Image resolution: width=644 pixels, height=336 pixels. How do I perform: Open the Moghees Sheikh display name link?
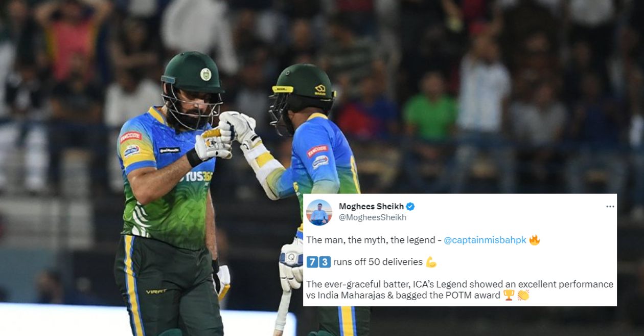(371, 207)
